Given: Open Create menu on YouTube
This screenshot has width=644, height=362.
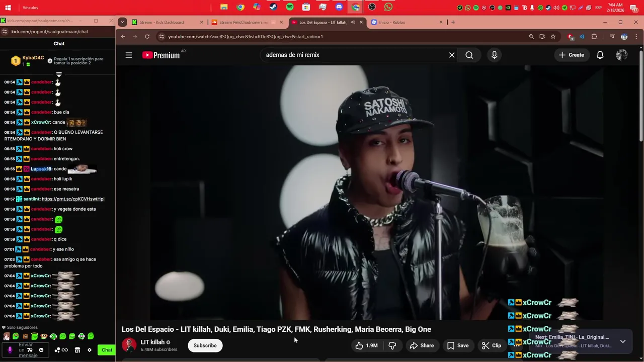Looking at the screenshot, I should 571,55.
